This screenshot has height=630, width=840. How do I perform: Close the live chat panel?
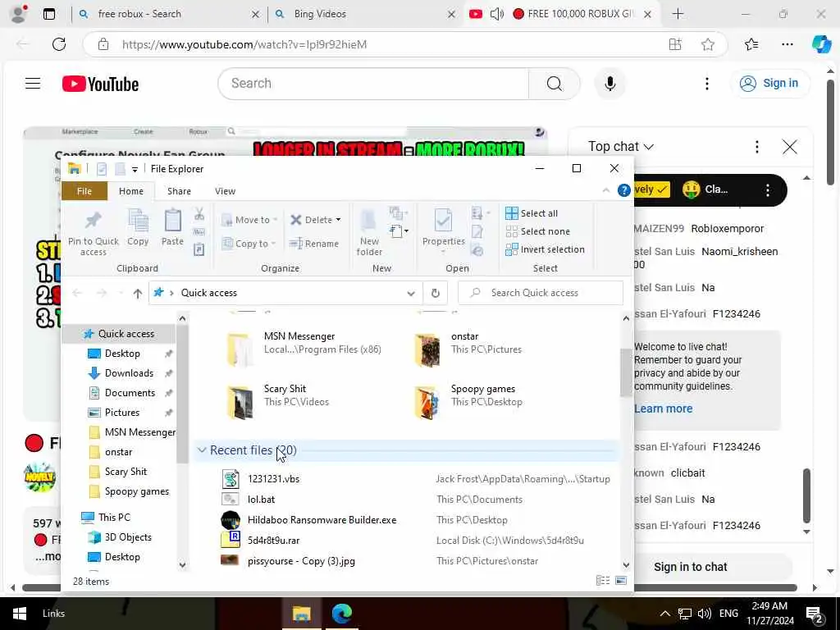(x=790, y=146)
